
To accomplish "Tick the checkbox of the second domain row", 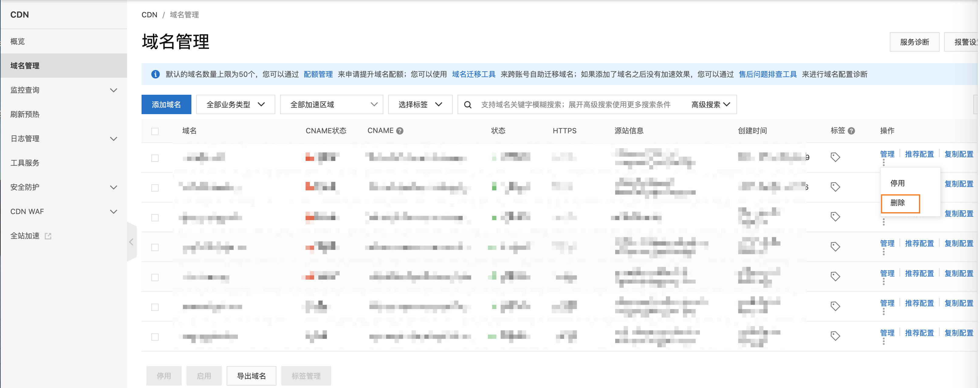I will click(155, 188).
